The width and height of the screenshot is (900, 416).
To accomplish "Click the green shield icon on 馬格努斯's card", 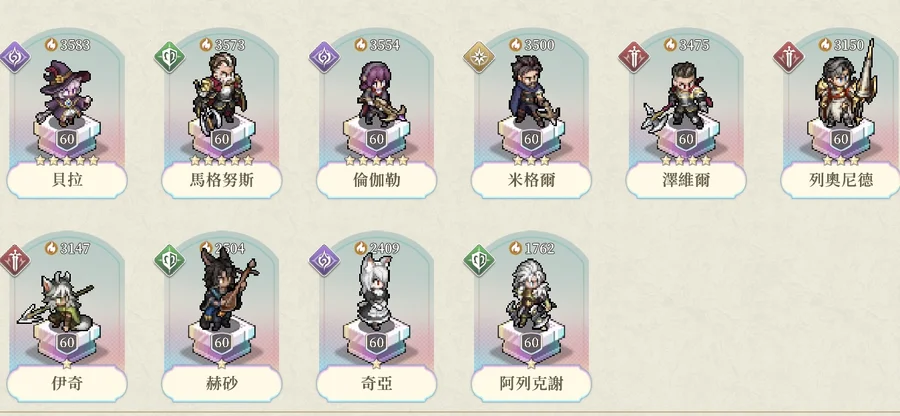I will pyautogui.click(x=169, y=57).
